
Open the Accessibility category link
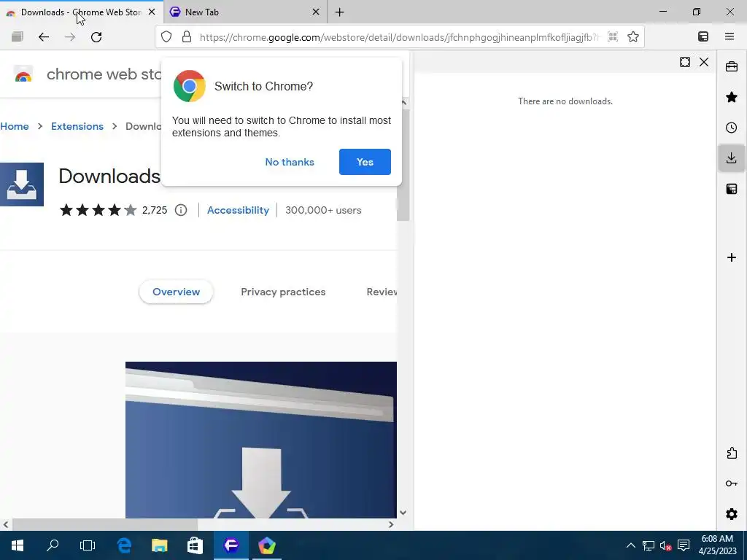point(239,210)
